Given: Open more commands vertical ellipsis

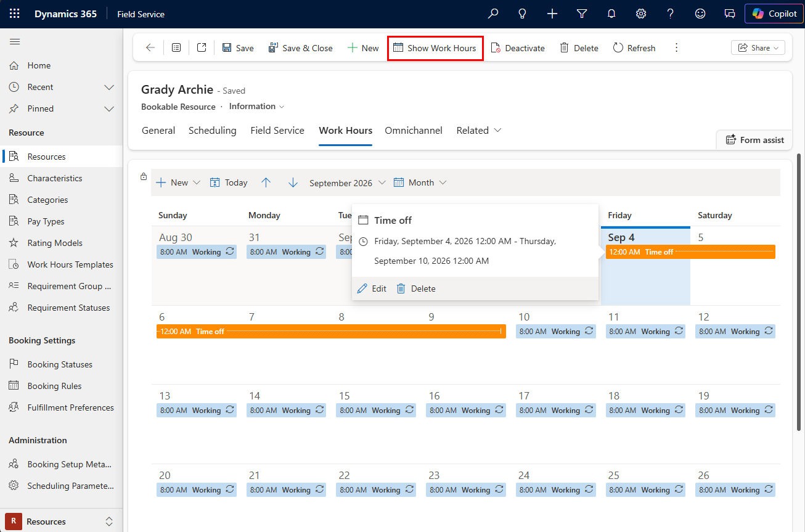Looking at the screenshot, I should (x=676, y=47).
